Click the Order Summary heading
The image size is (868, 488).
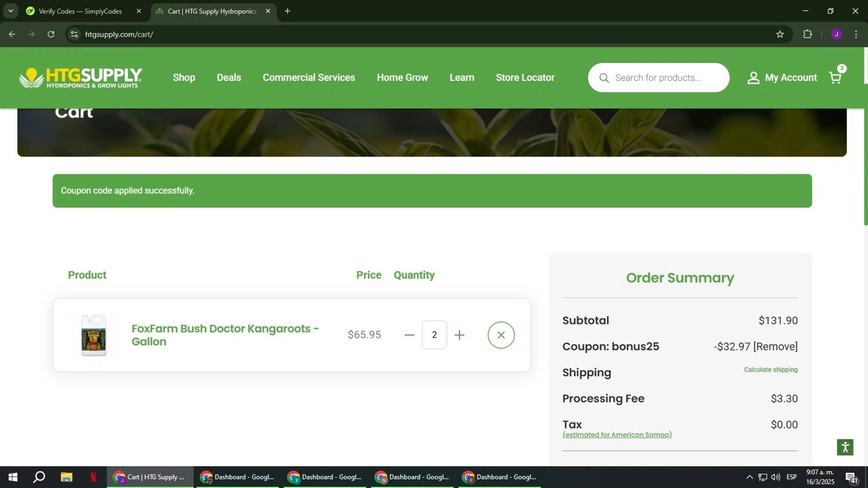click(x=680, y=278)
